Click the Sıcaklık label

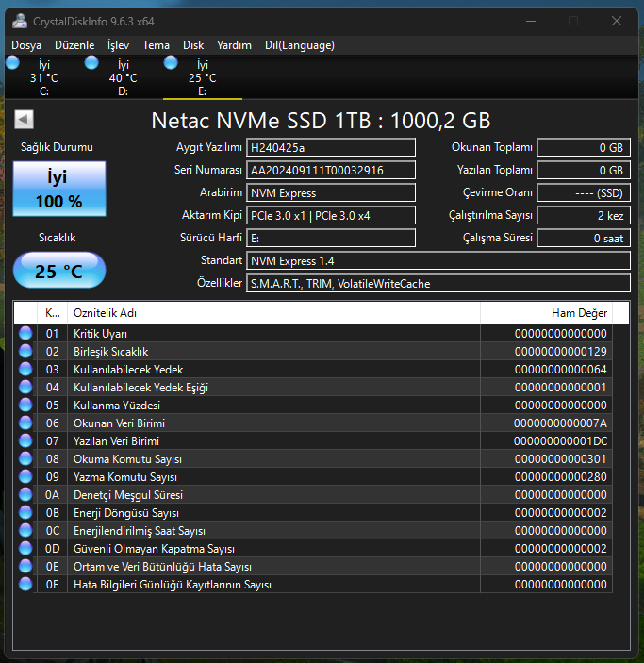[57, 238]
